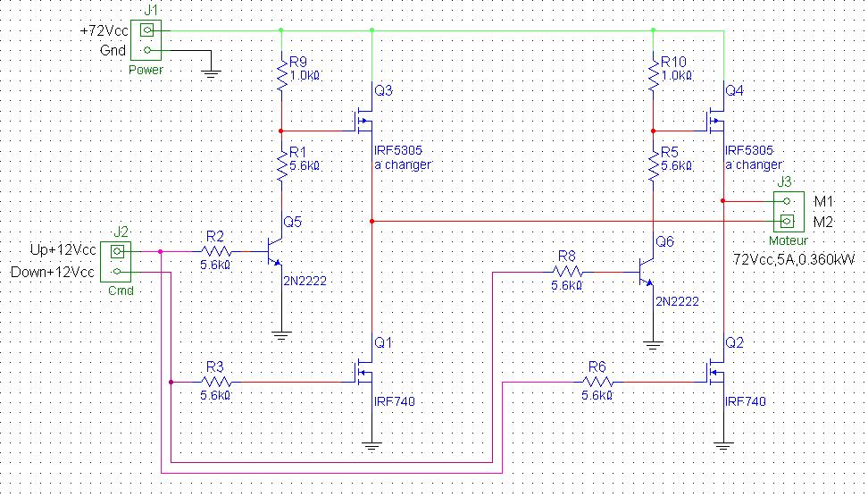
Task: Click resistor R2 at Q5 base
Action: click(x=216, y=251)
